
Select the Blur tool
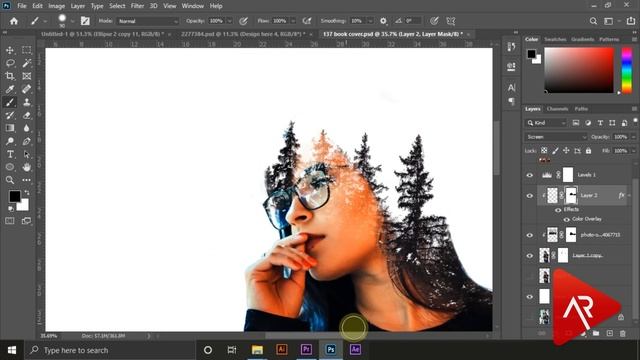click(27, 128)
